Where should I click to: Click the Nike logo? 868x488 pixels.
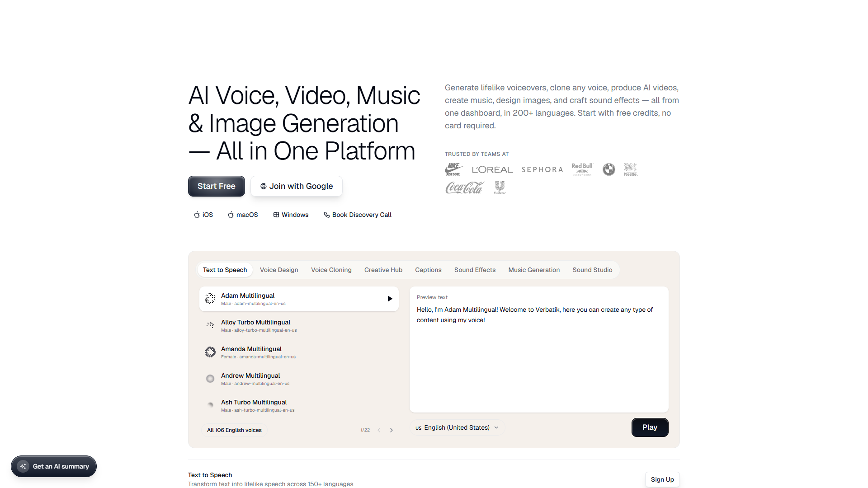(454, 169)
